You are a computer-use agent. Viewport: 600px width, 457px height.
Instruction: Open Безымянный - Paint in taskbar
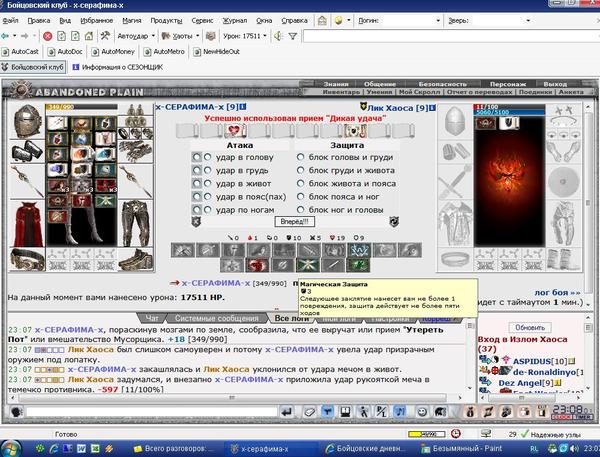coord(462,449)
